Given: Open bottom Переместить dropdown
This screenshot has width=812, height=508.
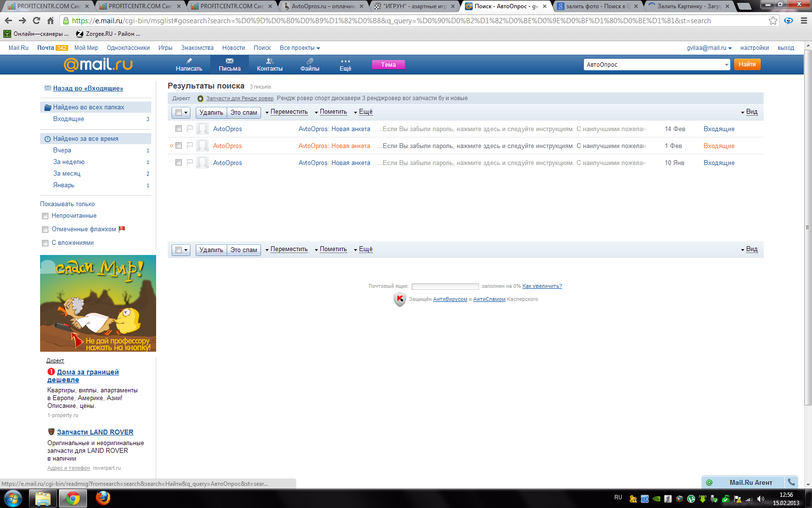Looking at the screenshot, I should [x=287, y=249].
